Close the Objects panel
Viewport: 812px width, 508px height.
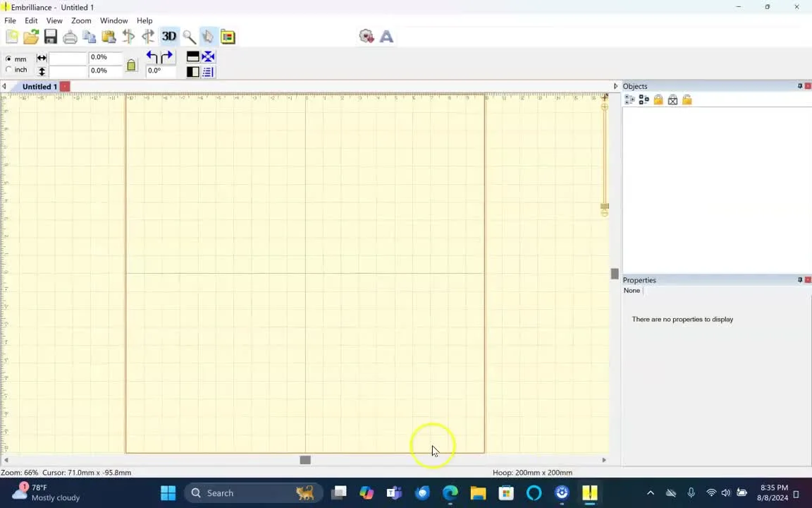pyautogui.click(x=808, y=86)
